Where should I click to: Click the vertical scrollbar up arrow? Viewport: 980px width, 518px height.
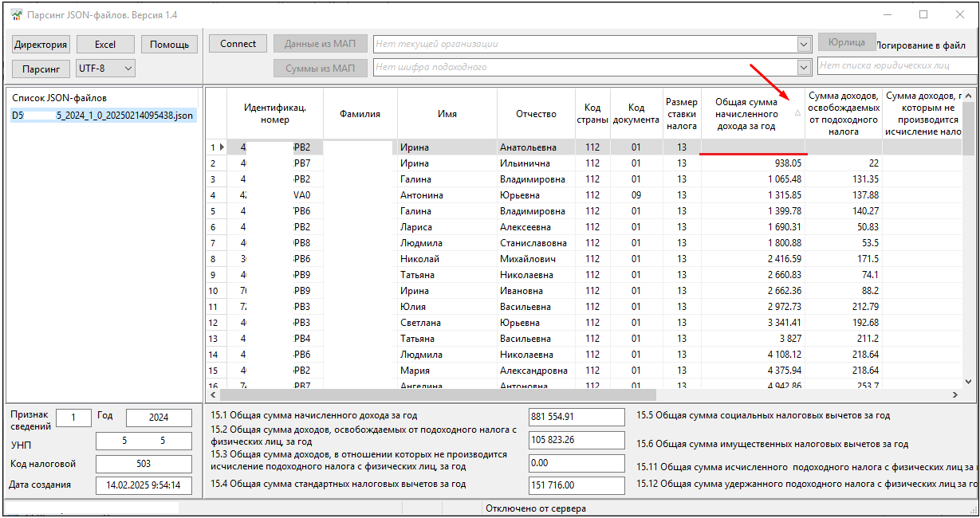(x=969, y=96)
